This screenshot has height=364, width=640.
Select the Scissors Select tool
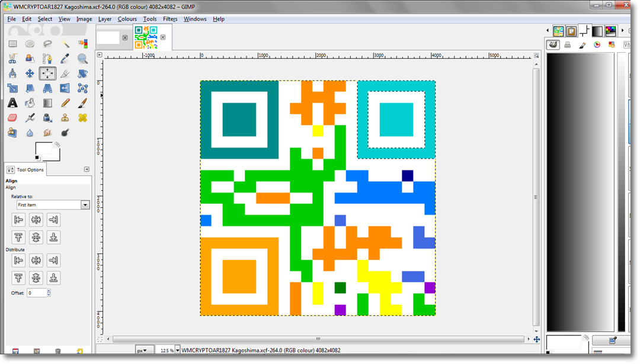[x=12, y=59]
